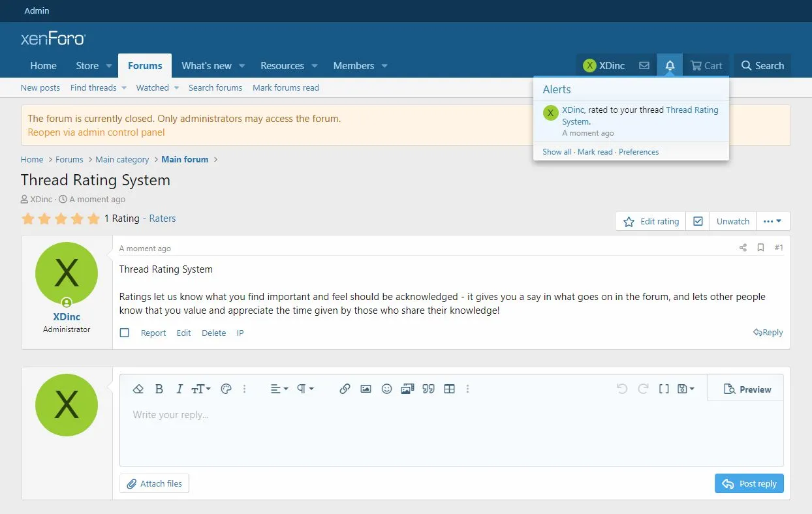Open the text color palette

coord(226,389)
